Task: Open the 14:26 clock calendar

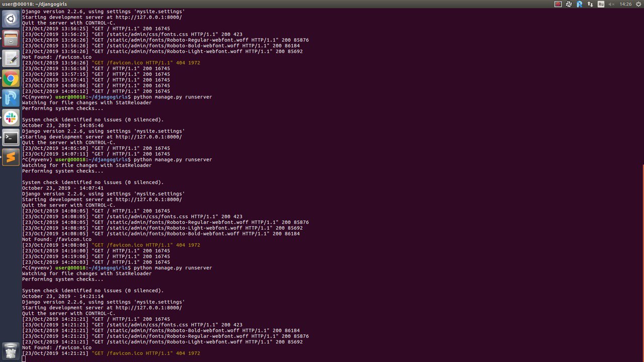Action: 625,4
